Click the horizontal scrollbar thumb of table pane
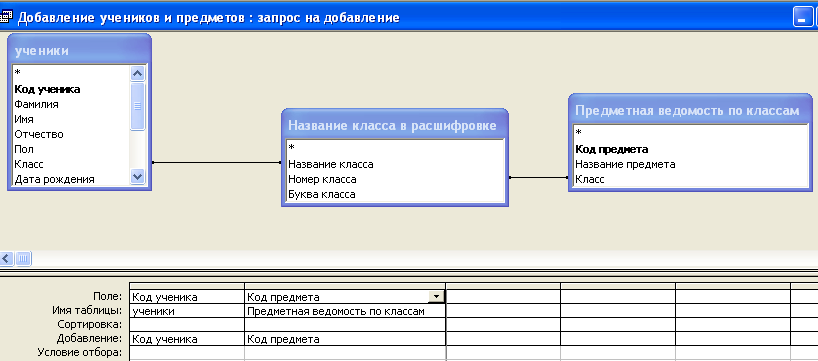Image resolution: width=818 pixels, height=361 pixels. tap(23, 258)
